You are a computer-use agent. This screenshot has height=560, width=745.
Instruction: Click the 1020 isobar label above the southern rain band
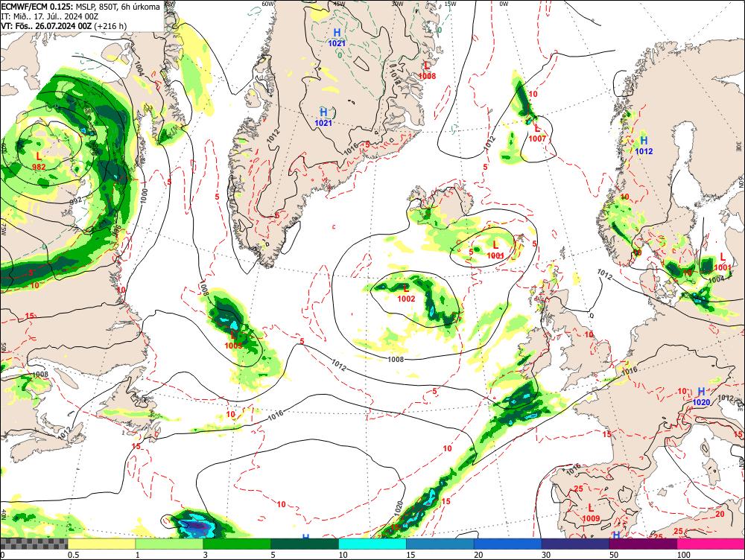tap(398, 509)
